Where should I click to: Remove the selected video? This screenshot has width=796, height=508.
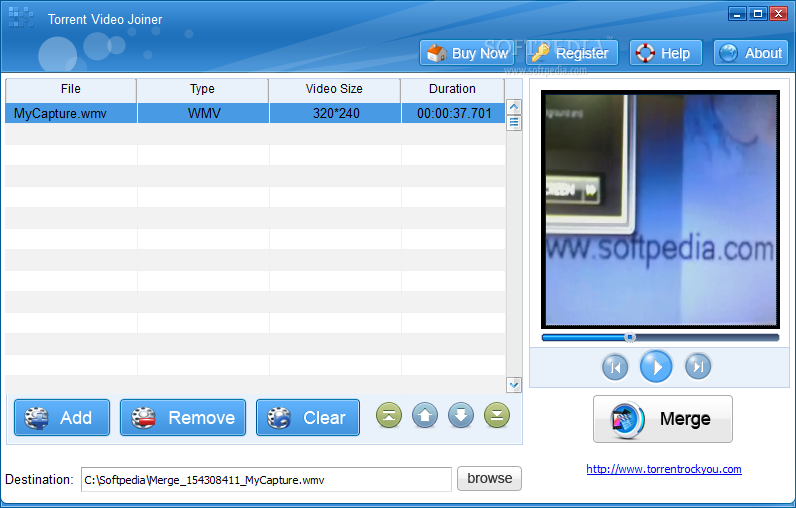point(183,418)
